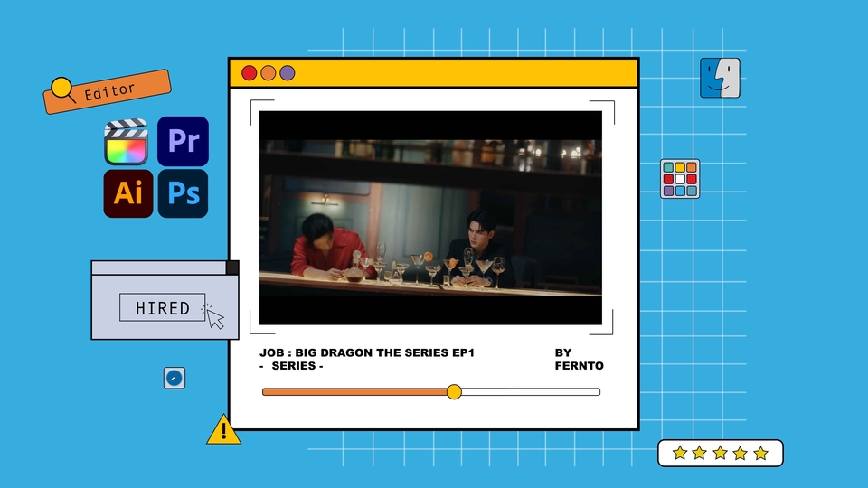Open the Final Cut Pro clapperboard icon
Screen dimensions: 868x488
tap(127, 142)
